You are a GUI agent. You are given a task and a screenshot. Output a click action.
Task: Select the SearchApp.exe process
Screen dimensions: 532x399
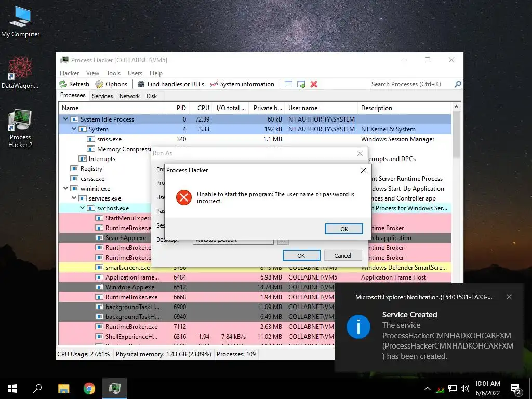point(105,238)
